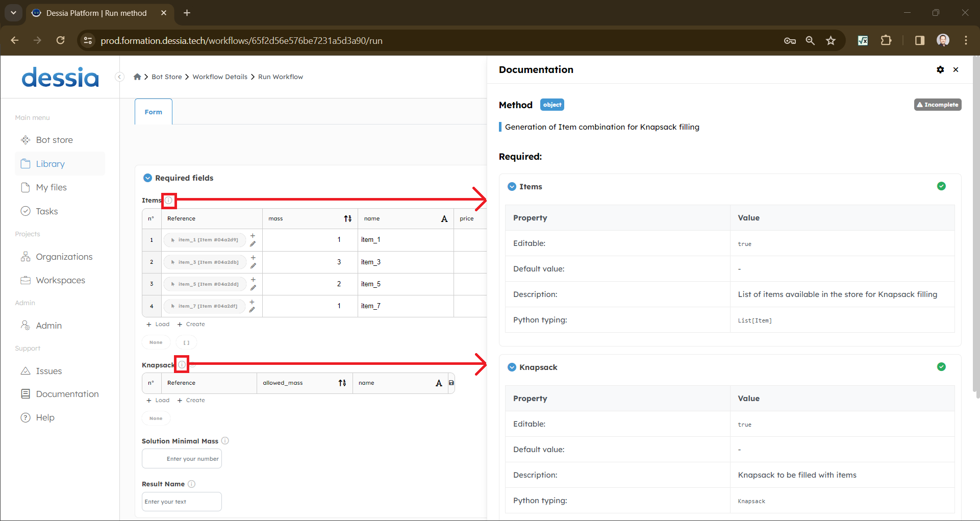
Task: Toggle the browser side panel
Action: (x=919, y=40)
